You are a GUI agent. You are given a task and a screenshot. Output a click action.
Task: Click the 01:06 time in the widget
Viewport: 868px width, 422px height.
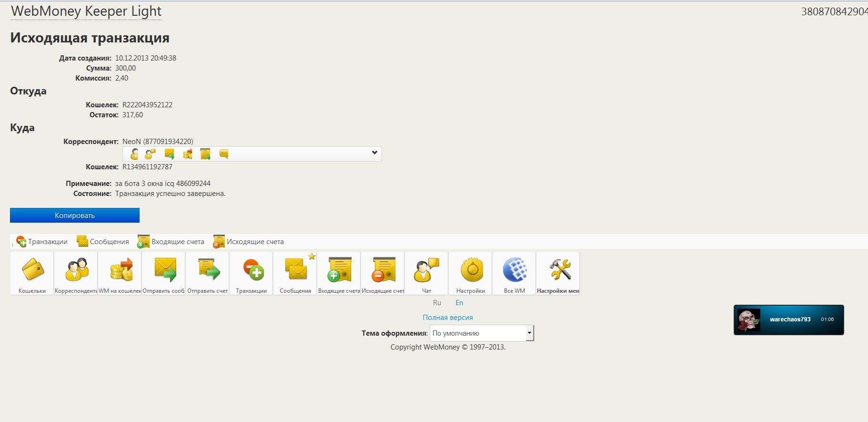tap(827, 319)
